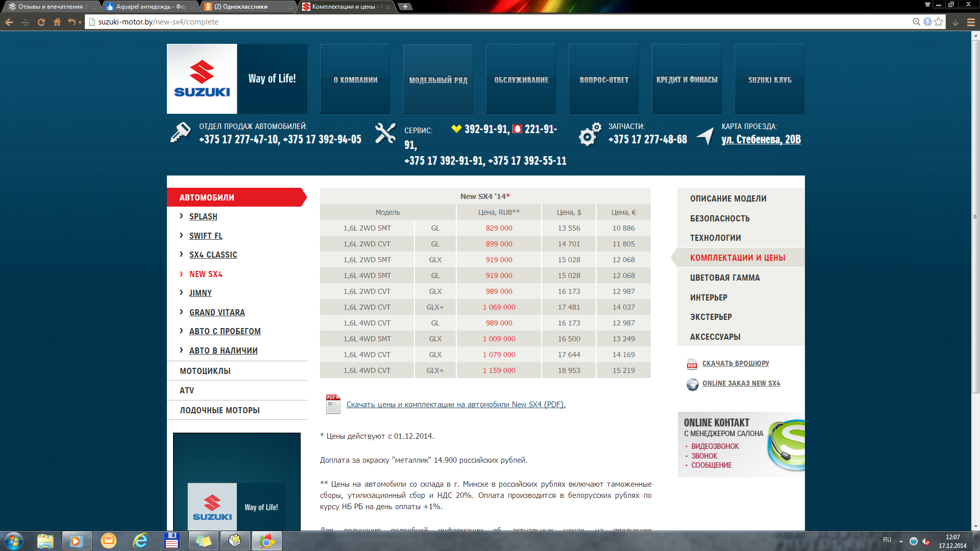Screen dimensions: 980x551
Task: Expand the ЛОДОЧНЫЕ МОТОРЫ sidebar section
Action: tap(219, 410)
